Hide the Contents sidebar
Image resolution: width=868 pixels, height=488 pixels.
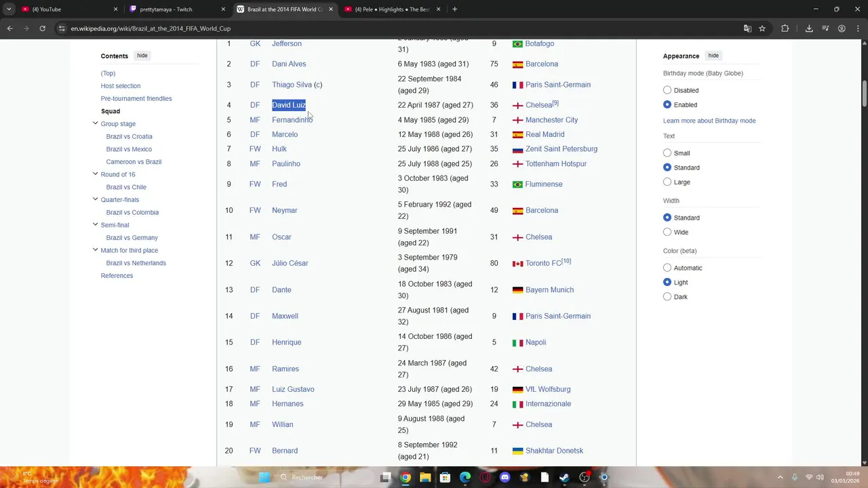(142, 56)
